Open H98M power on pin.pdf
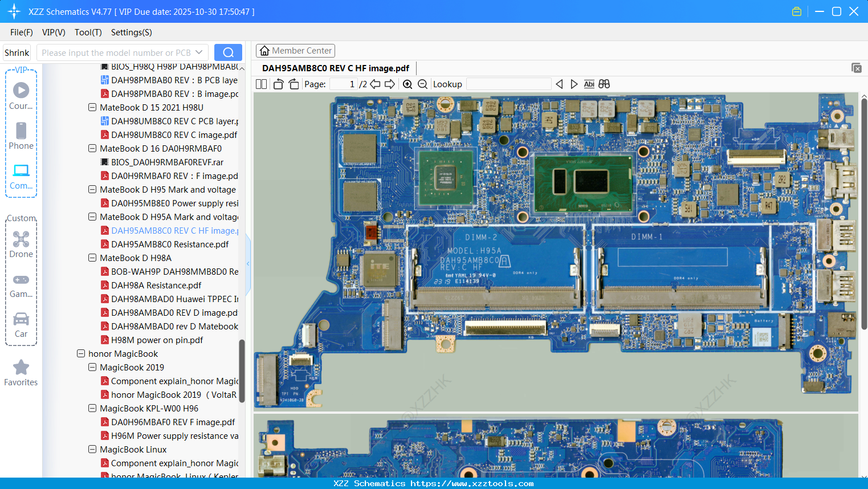This screenshot has height=489, width=868. click(152, 340)
